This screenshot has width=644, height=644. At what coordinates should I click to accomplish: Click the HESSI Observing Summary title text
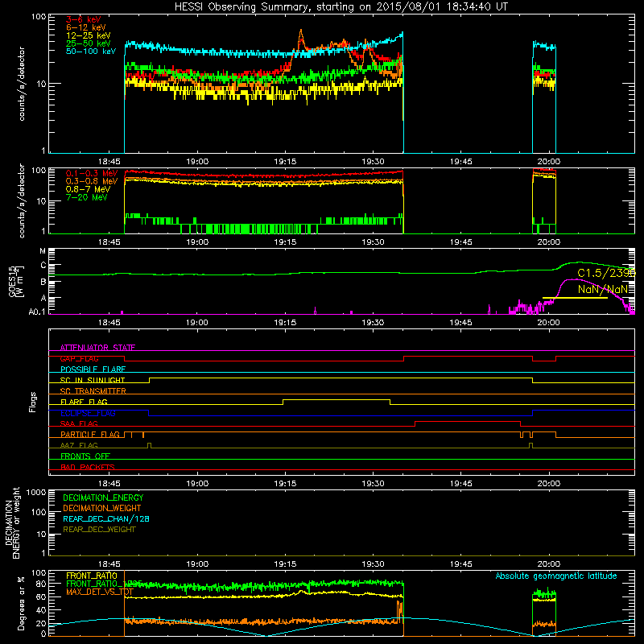[341, 7]
